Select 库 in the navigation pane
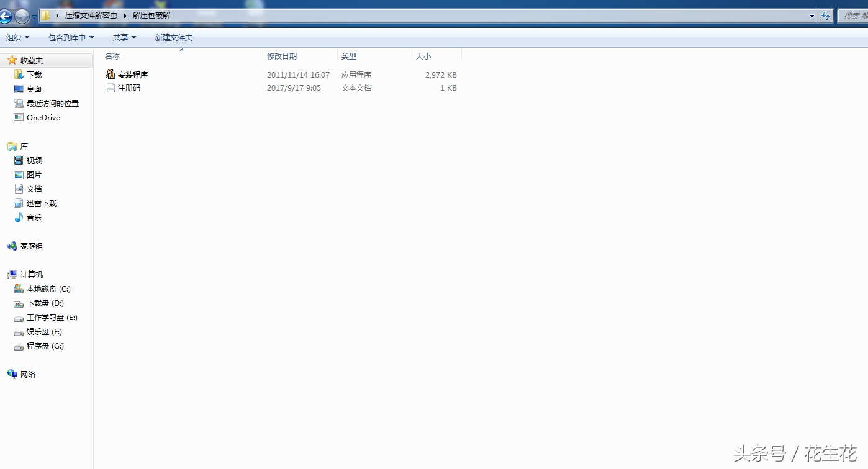 click(x=24, y=146)
